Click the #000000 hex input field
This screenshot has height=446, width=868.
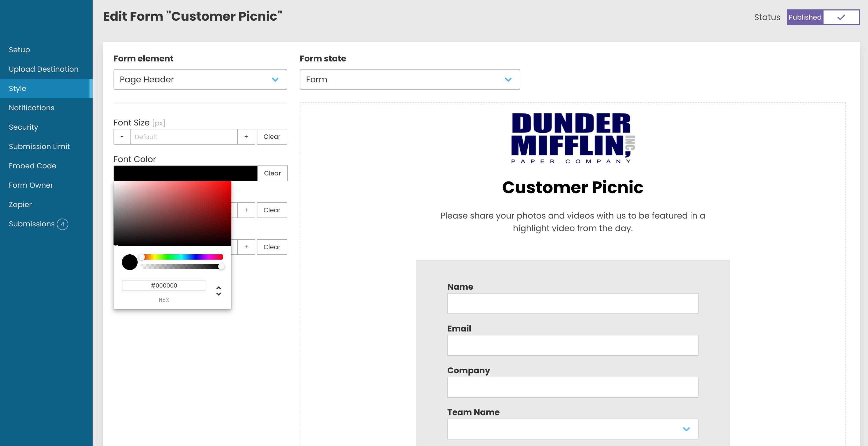(164, 285)
